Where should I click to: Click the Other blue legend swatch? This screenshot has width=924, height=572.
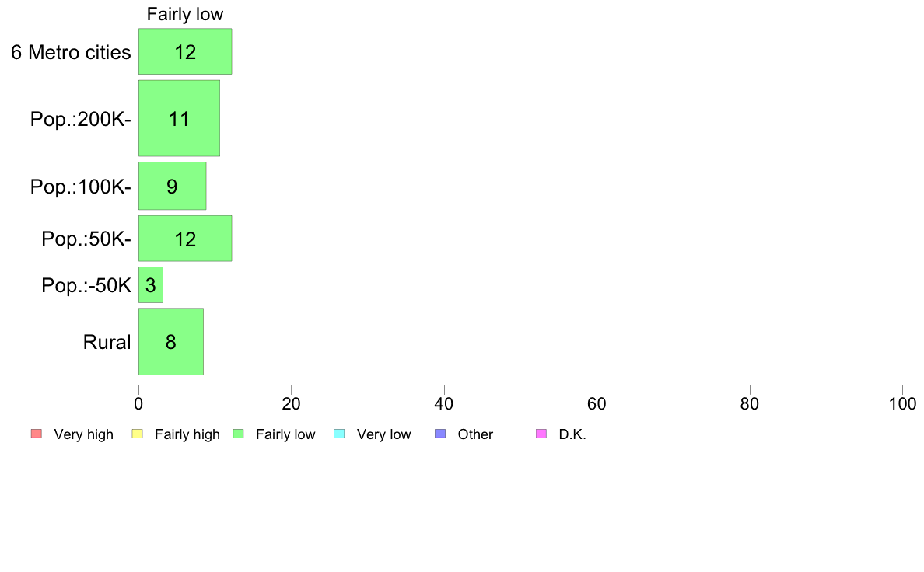coord(440,434)
